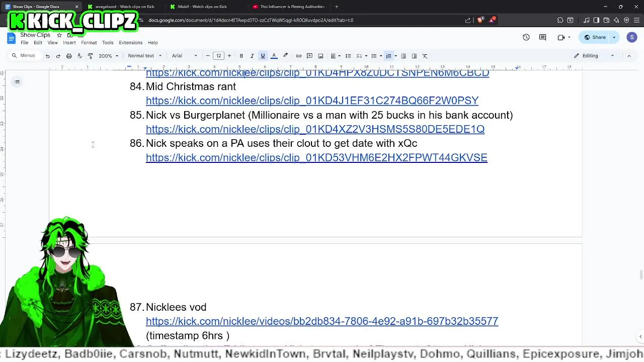
Task: Toggle the checklist
Action: 359,56
